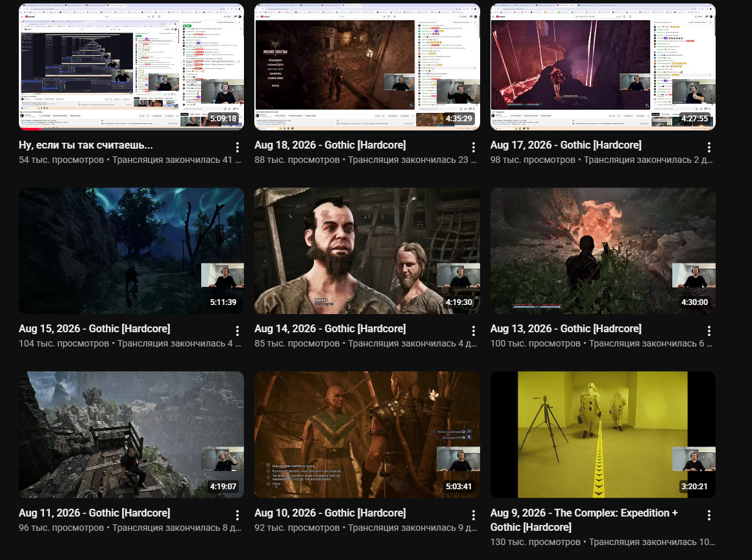Click '85 тыс. просмотров' metadata line

366,343
